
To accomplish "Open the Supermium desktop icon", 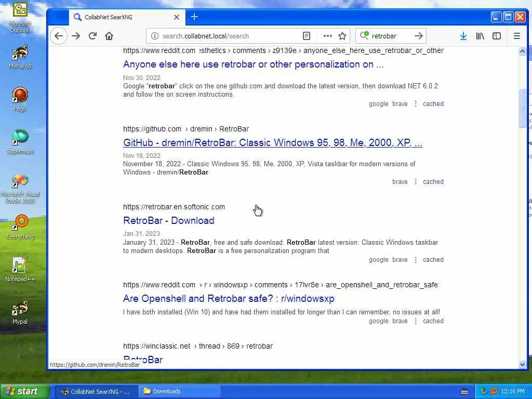I will (20, 142).
